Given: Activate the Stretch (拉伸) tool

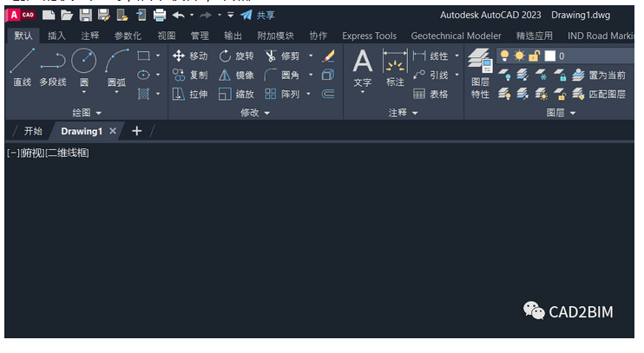Looking at the screenshot, I should [x=190, y=95].
